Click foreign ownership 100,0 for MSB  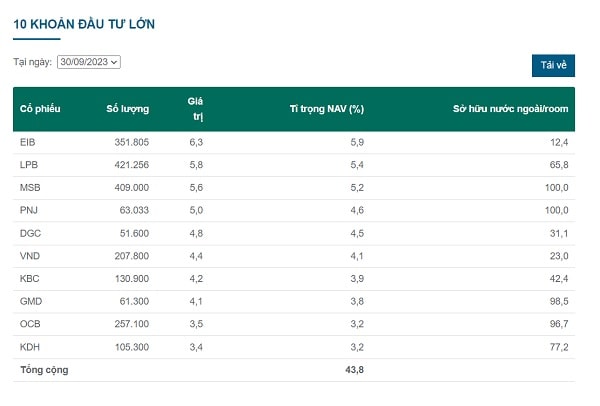[x=557, y=188]
